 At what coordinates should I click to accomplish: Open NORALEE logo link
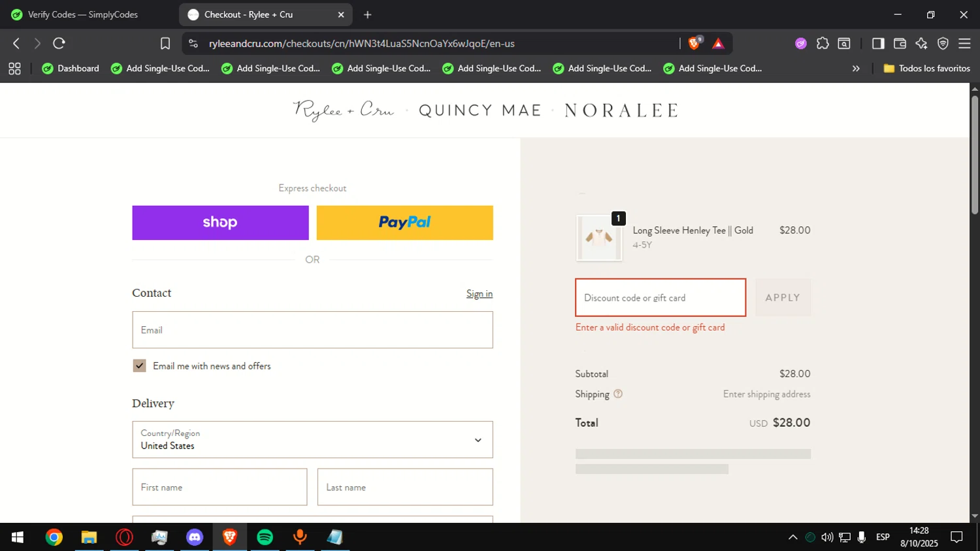(621, 110)
